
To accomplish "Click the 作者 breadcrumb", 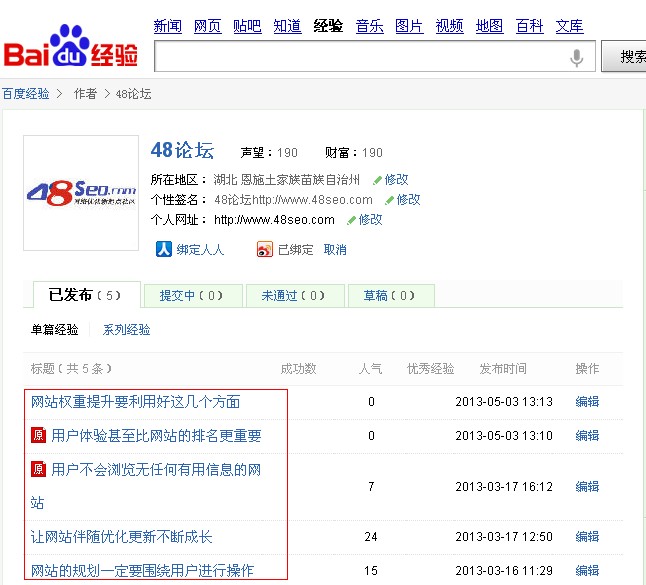I will point(85,94).
